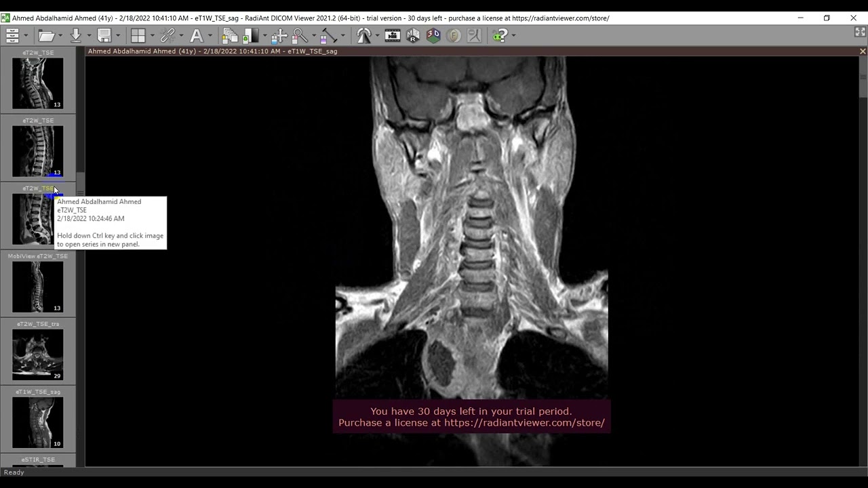Expand the annotations dropdown arrow
The image size is (868, 488).
(x=210, y=36)
